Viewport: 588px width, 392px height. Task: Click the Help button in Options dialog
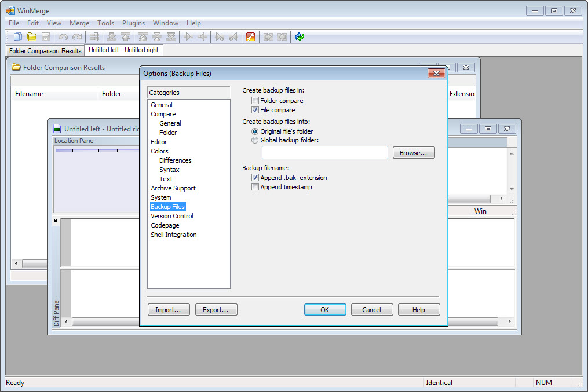[x=419, y=310]
